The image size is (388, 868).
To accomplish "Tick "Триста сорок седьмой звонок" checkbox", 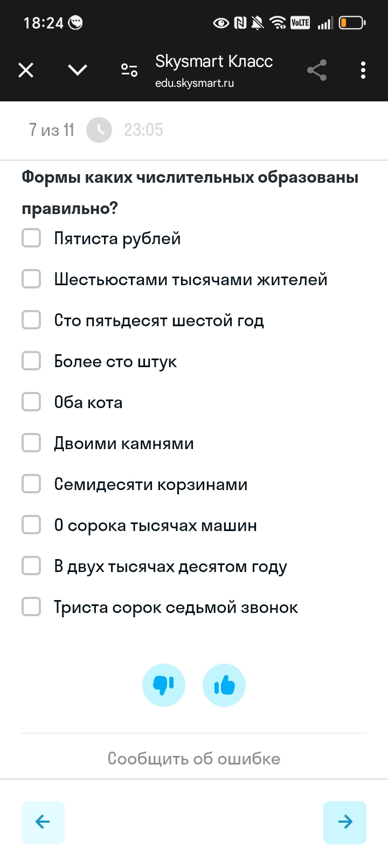I will pos(31,607).
